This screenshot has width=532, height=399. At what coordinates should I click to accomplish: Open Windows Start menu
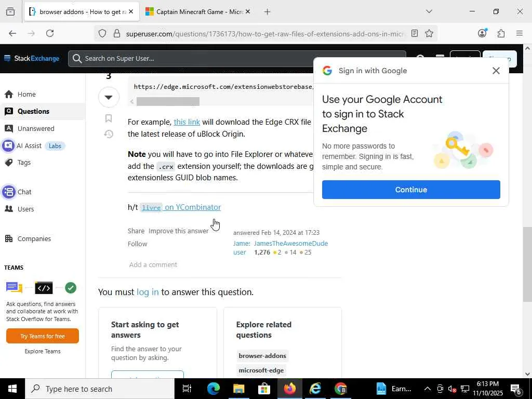coord(12,389)
